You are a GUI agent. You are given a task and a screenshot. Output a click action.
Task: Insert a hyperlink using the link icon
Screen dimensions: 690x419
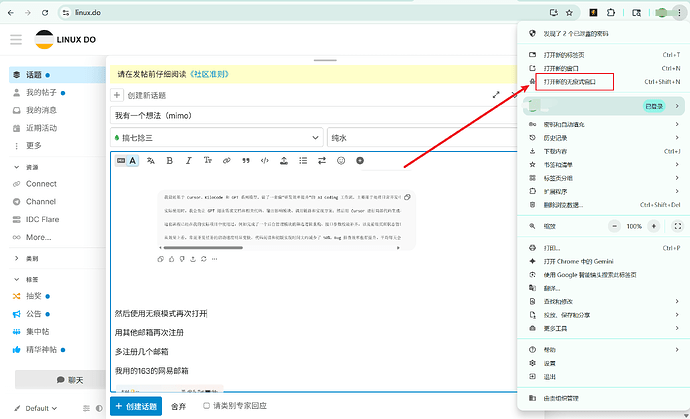227,161
